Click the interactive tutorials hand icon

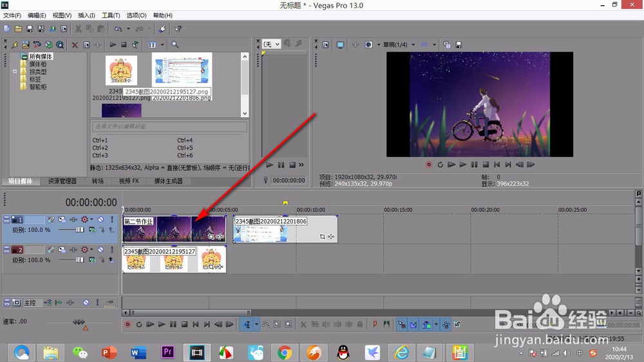[163, 29]
